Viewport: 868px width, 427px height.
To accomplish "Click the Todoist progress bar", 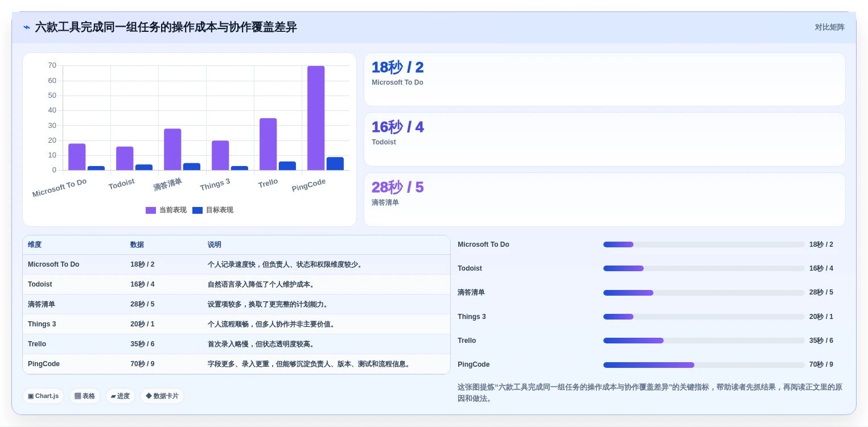I will (x=704, y=268).
